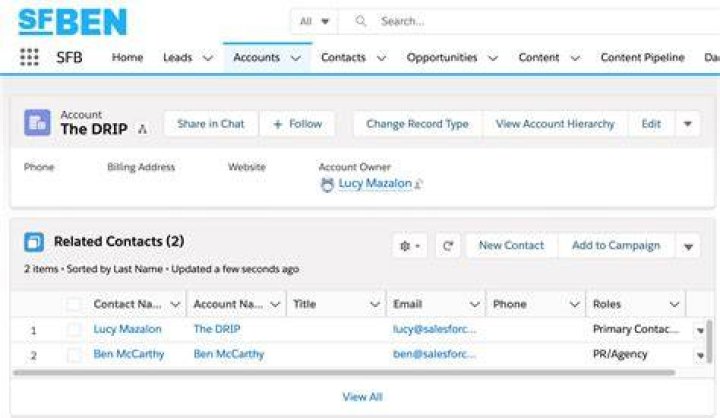Click the Lucy Mazalon owner avatar icon
Screen dimensions: 720x418
click(x=327, y=184)
